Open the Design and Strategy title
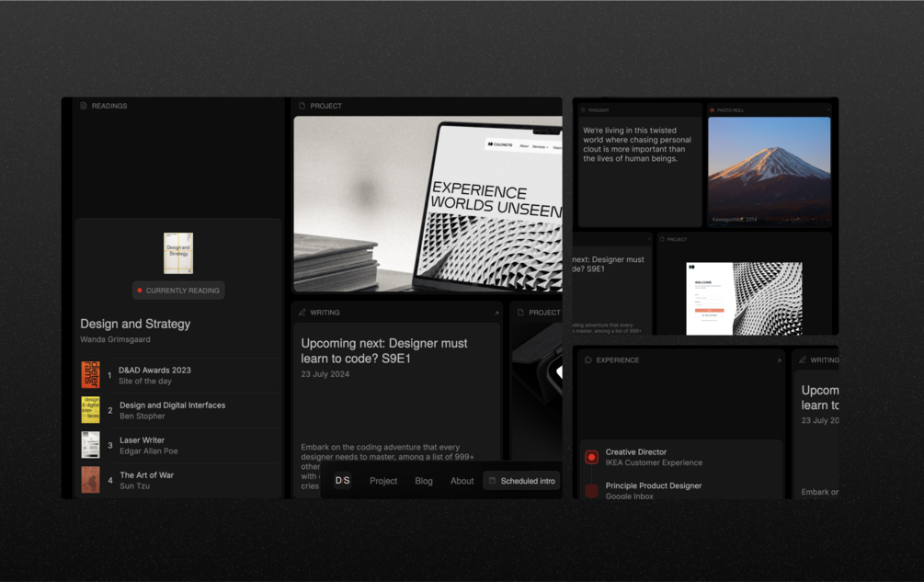 [135, 324]
